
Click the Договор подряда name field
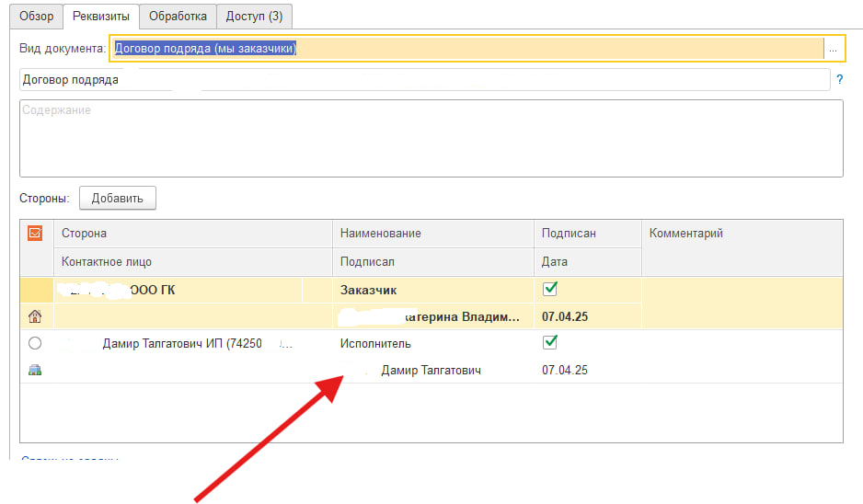[423, 80]
